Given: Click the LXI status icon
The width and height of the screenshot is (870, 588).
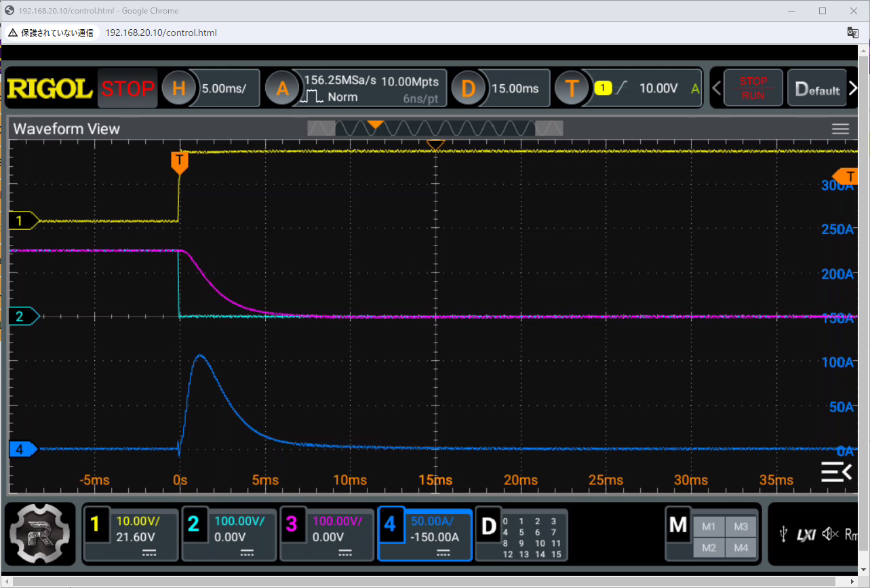Looking at the screenshot, I should [x=806, y=535].
